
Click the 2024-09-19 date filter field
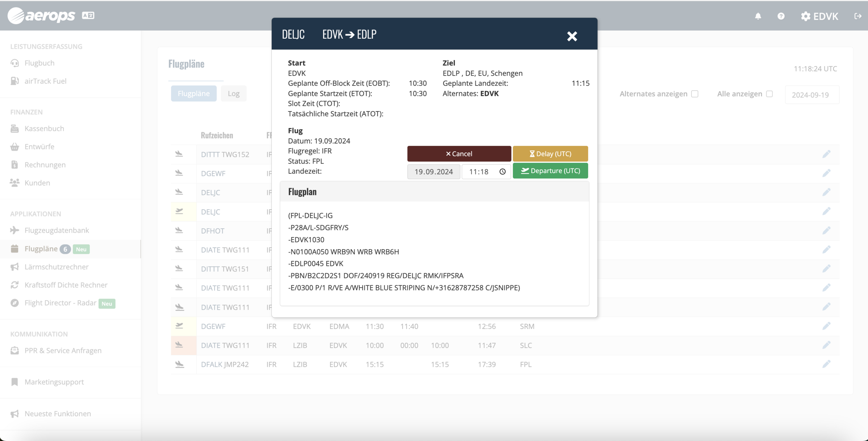pyautogui.click(x=812, y=95)
